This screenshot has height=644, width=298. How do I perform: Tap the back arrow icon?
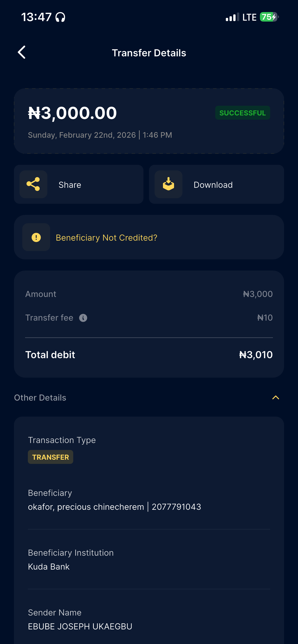(x=22, y=52)
